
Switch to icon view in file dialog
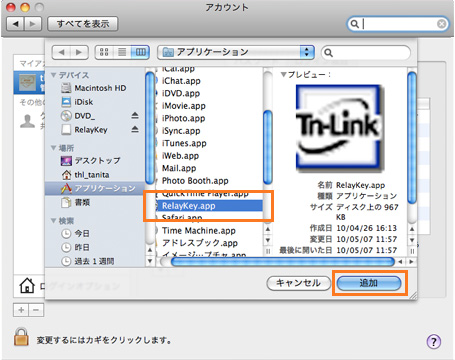click(x=104, y=52)
